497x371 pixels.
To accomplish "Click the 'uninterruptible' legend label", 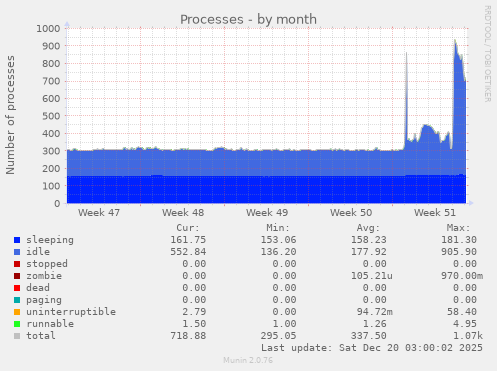I will click(71, 312).
